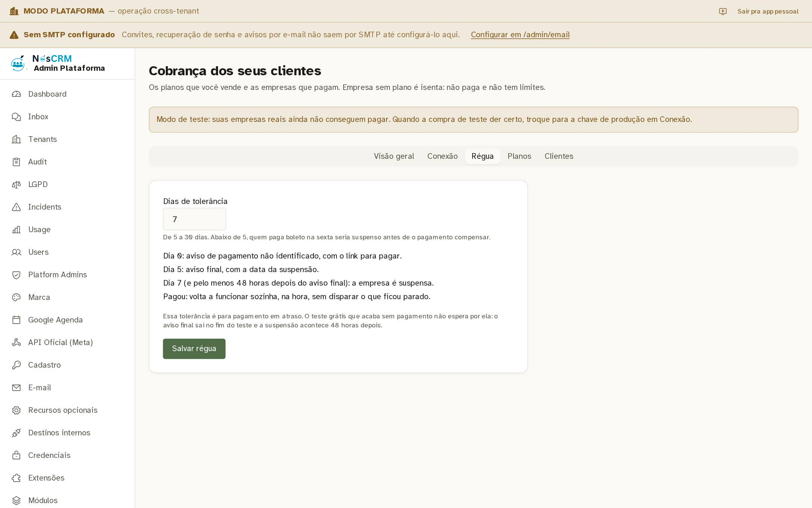Click the Tenants building icon

pyautogui.click(x=16, y=139)
